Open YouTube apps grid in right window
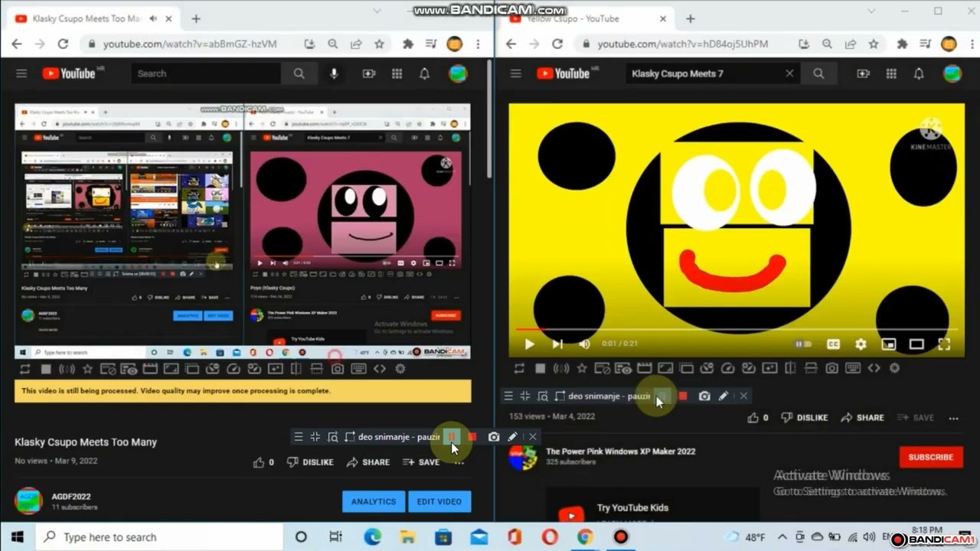 click(x=891, y=73)
